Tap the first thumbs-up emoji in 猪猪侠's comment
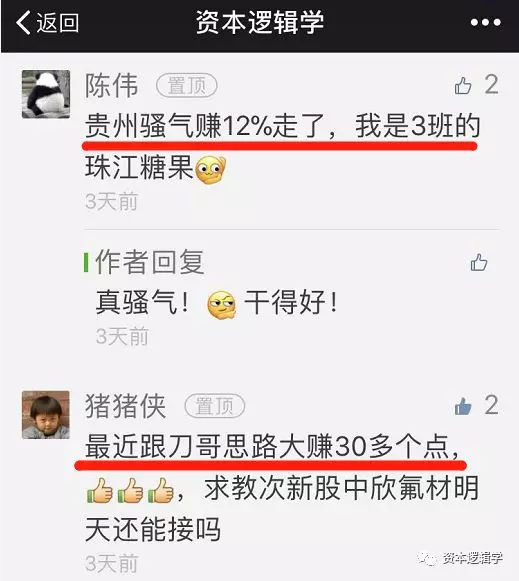 click(x=99, y=490)
